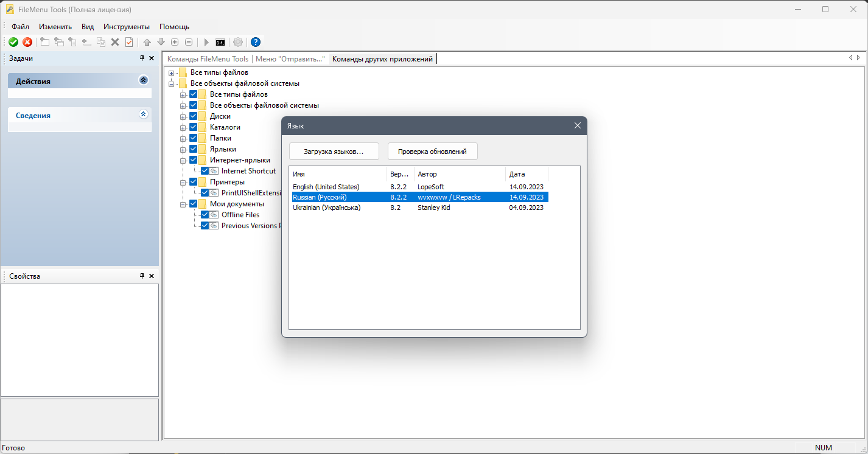
Task: Switch to Команды других приложений tab
Action: click(x=382, y=59)
